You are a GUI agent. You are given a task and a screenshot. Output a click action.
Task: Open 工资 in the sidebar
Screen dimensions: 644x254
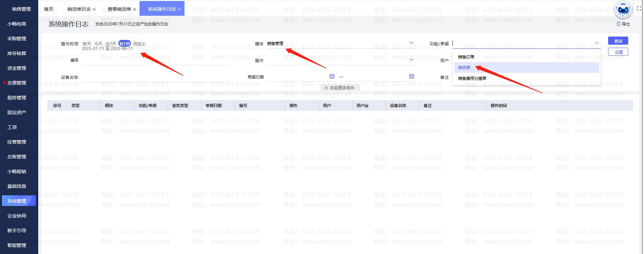[x=12, y=127]
